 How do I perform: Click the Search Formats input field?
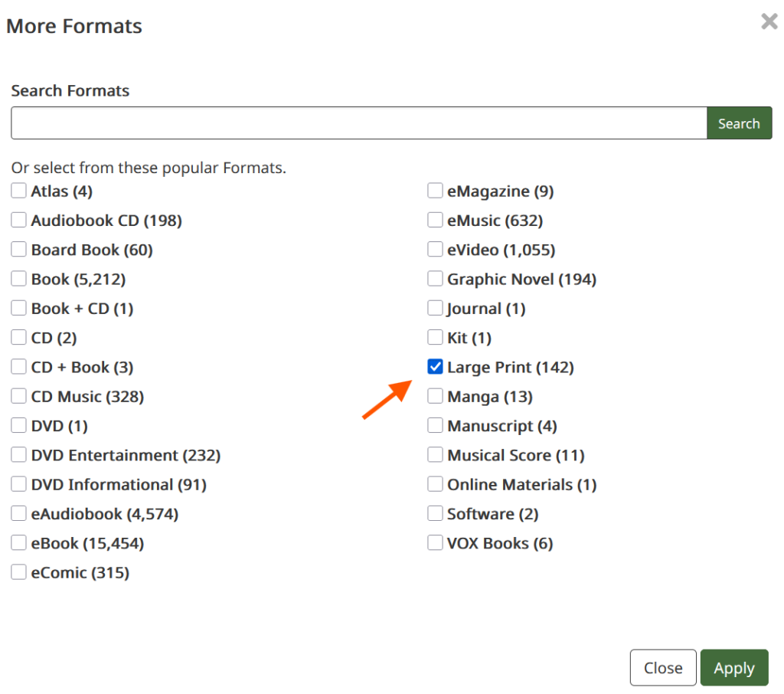click(358, 123)
